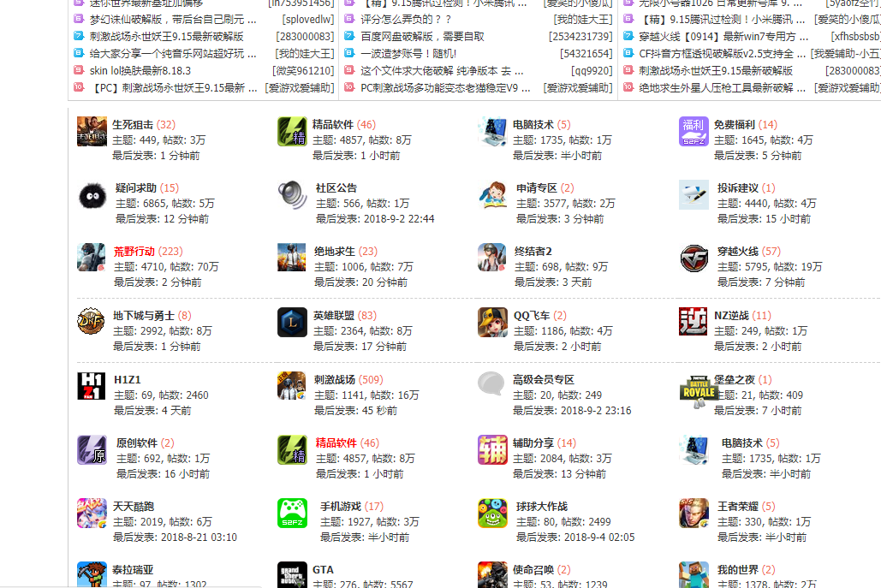Click author link [splovedlw]

pos(308,20)
